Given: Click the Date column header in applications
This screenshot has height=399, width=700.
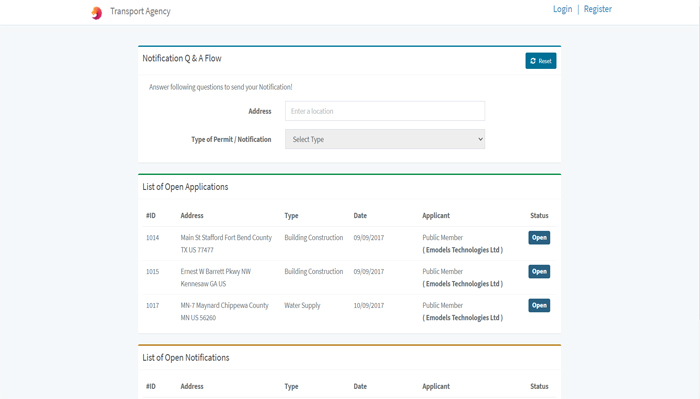Looking at the screenshot, I should 360,216.
